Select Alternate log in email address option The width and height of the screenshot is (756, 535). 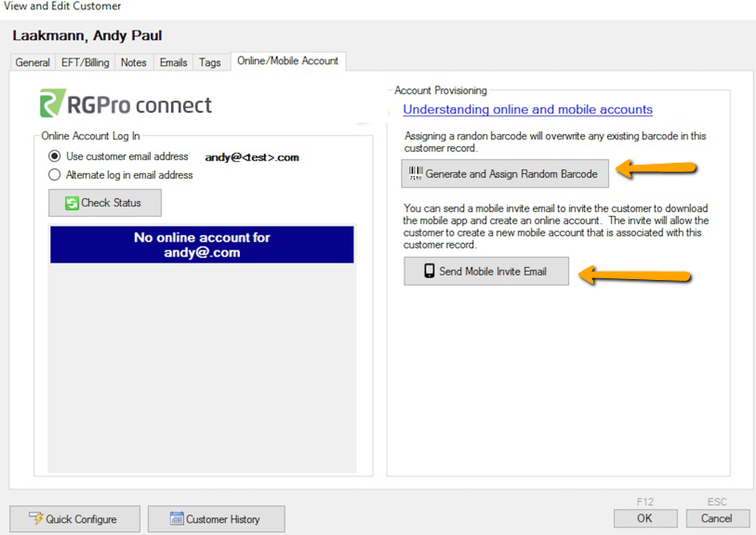pos(121,175)
